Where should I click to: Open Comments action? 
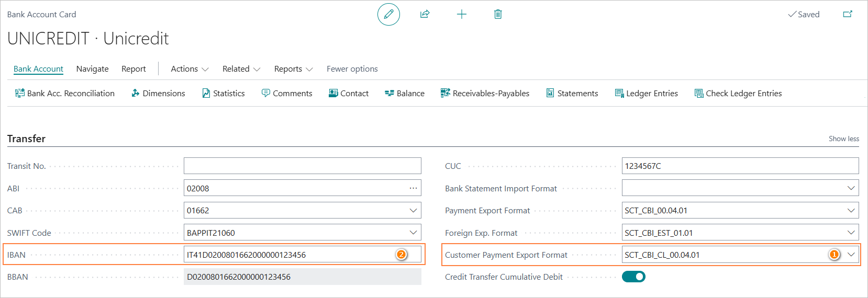287,93
